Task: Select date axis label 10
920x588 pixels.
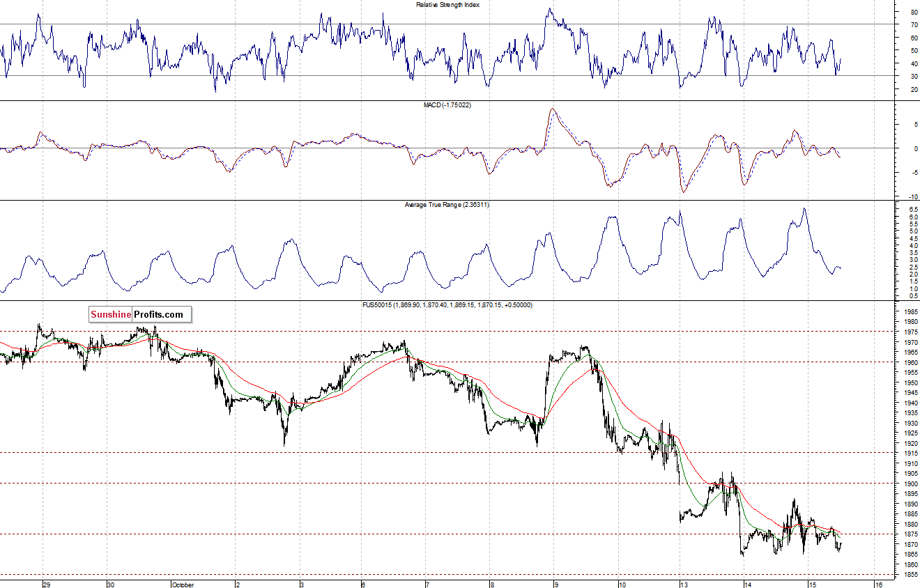Action: pos(622,585)
